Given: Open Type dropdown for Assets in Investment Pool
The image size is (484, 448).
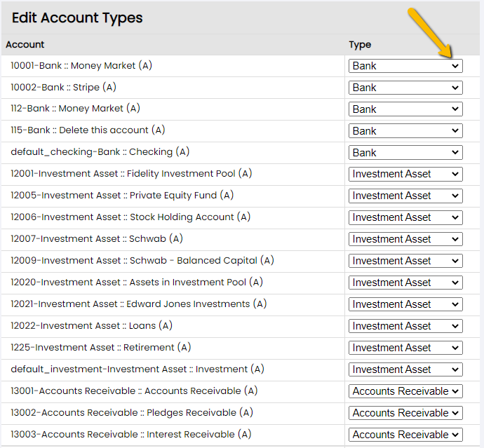Looking at the screenshot, I should [x=405, y=283].
